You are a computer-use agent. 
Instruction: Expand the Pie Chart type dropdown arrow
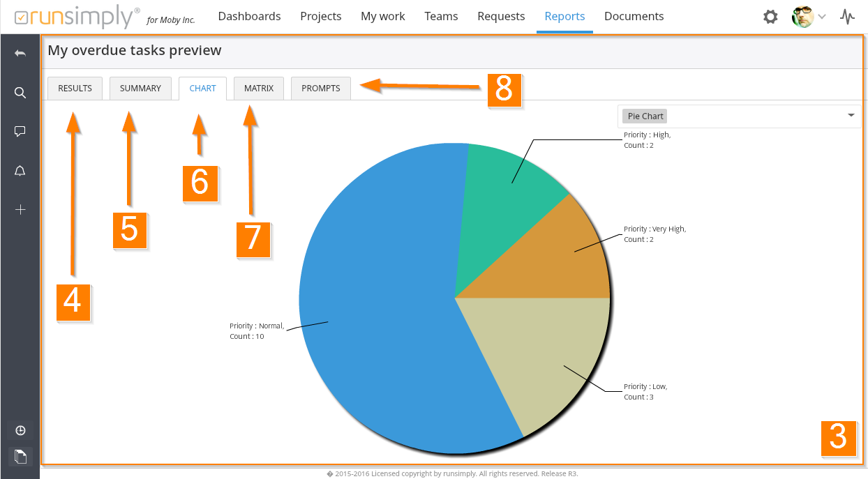(x=851, y=116)
